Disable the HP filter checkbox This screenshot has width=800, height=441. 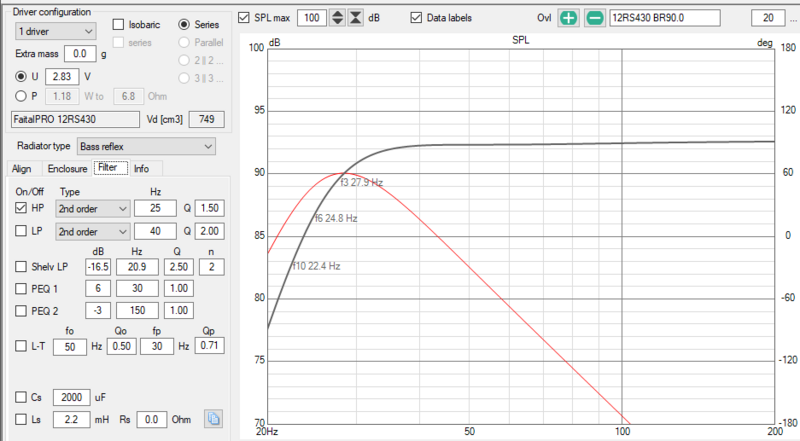22,208
